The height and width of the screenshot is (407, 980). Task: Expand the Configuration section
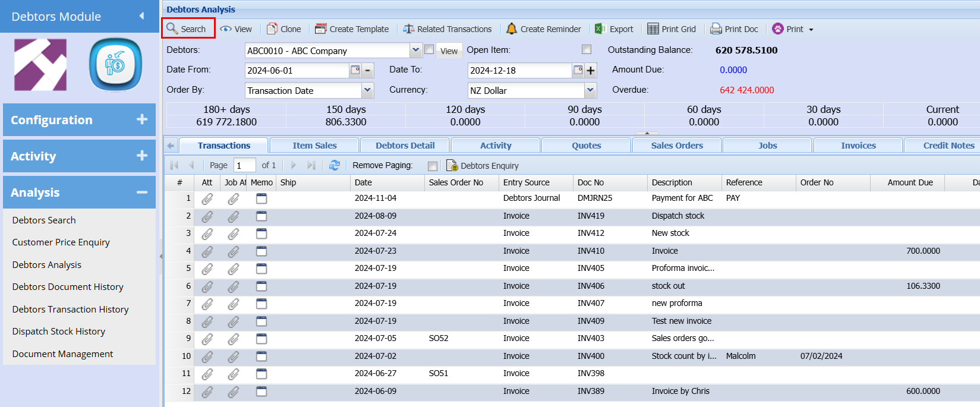[x=141, y=119]
